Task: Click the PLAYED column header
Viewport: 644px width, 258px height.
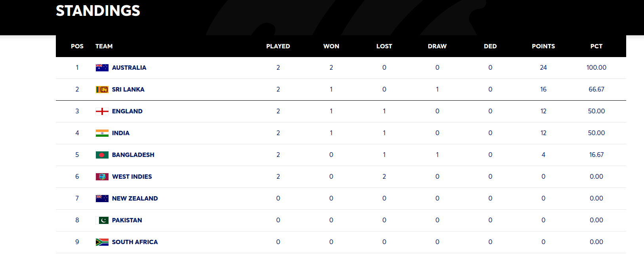Action: tap(278, 46)
